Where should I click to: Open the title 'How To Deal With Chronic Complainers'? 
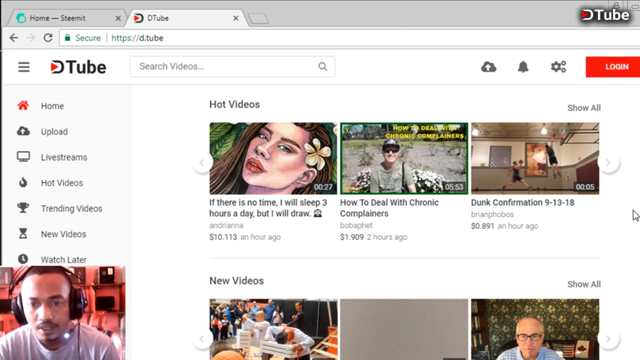389,208
